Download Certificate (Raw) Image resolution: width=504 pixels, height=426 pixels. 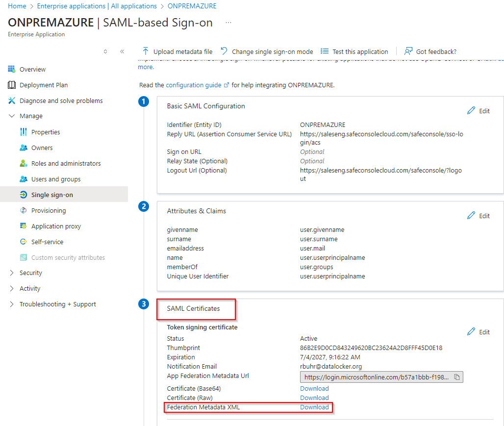314,398
